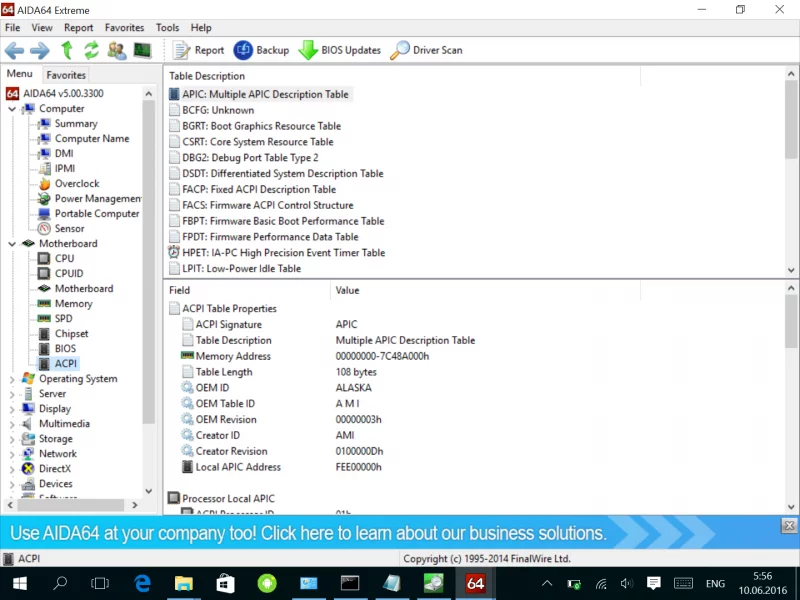Viewport: 800px width, 600px height.
Task: Click the tree's horizontal scrollbar right arrow
Action: [x=135, y=505]
